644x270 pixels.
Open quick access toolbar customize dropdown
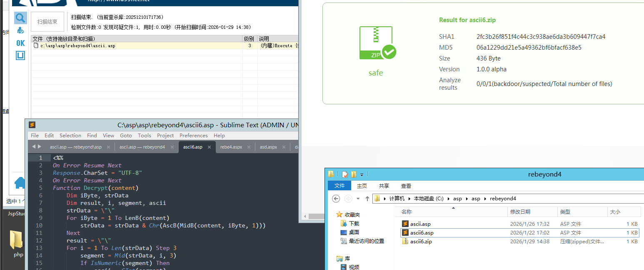pyautogui.click(x=362, y=174)
